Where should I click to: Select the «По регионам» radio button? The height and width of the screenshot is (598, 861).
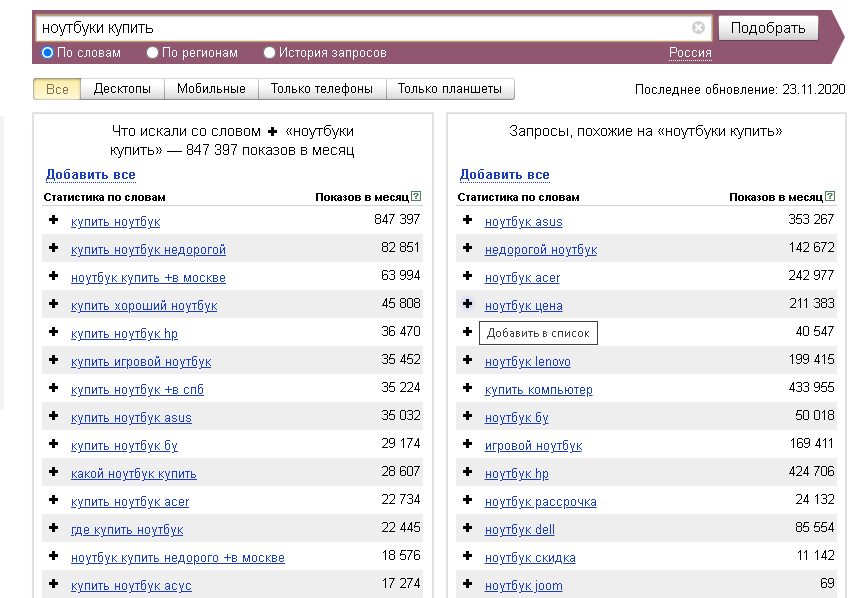(x=153, y=53)
